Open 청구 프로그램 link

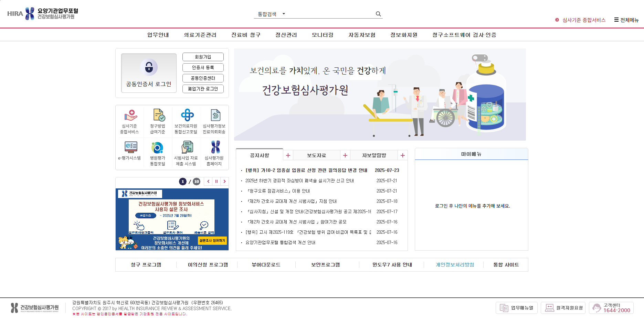(146, 265)
